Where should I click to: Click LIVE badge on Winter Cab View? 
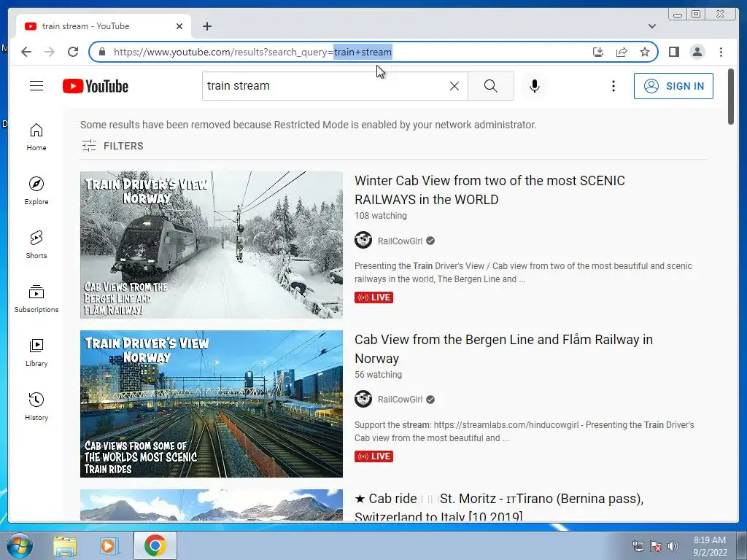click(x=374, y=297)
